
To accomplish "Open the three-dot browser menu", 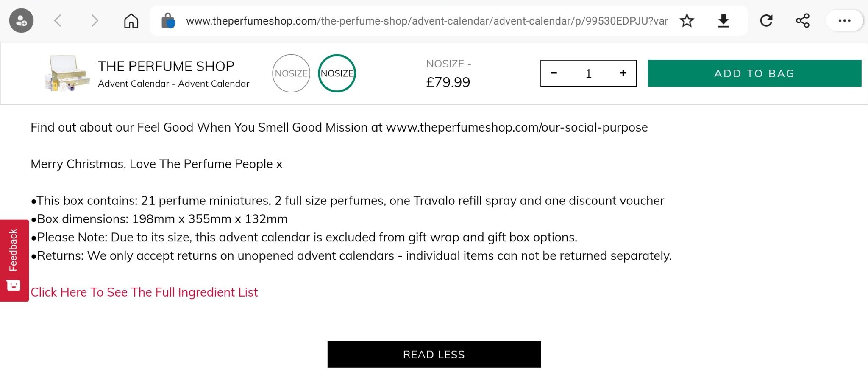I will point(844,20).
